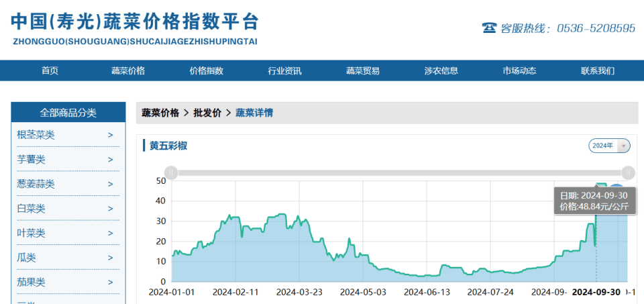
Task: Open the 行业资讯 navigation item
Action: pos(284,70)
